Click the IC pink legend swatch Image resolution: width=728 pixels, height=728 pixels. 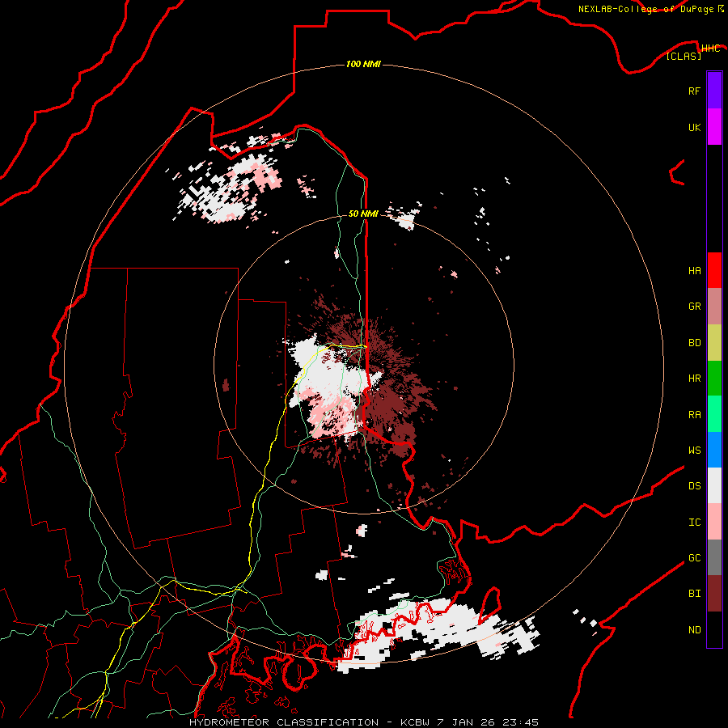pyautogui.click(x=714, y=522)
